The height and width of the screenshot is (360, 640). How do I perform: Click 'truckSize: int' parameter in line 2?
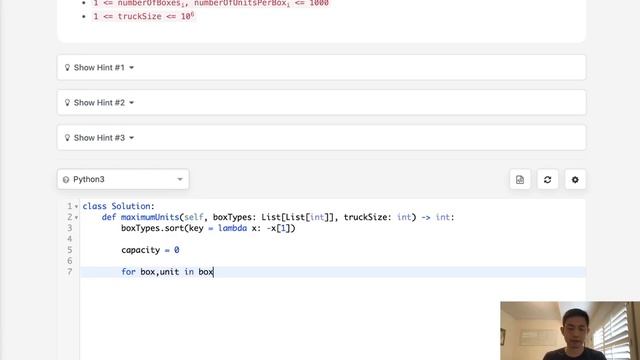pos(378,217)
